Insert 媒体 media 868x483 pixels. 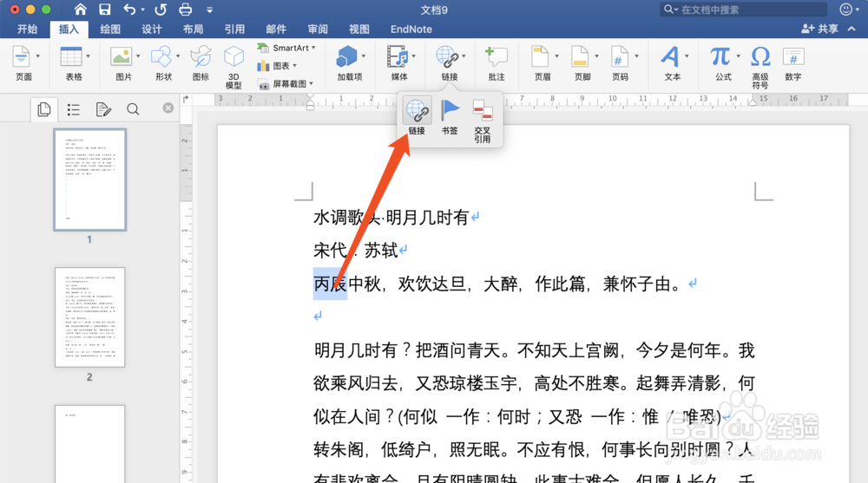[398, 57]
